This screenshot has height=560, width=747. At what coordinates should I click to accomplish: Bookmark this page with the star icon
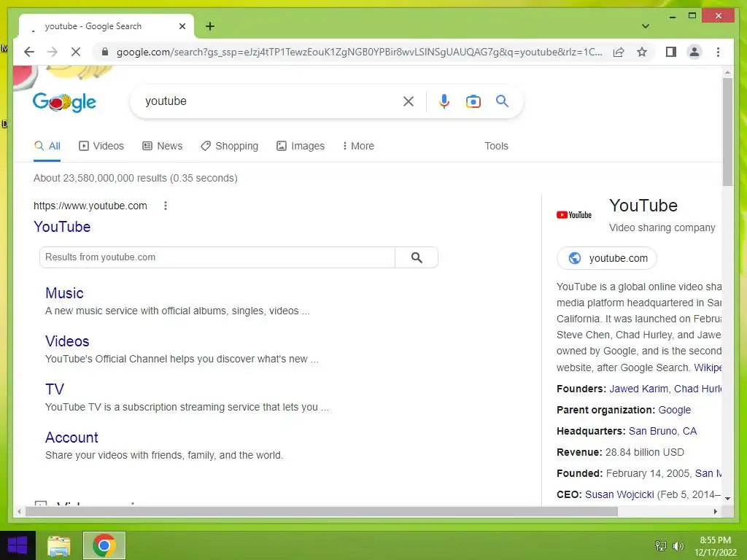pos(642,52)
